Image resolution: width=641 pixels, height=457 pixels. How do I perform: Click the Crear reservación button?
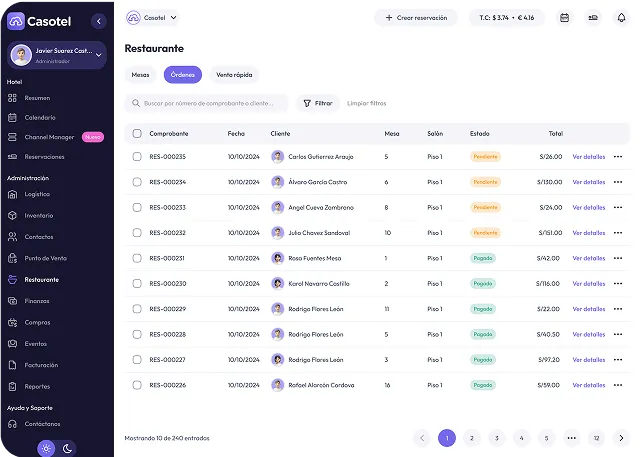click(415, 17)
